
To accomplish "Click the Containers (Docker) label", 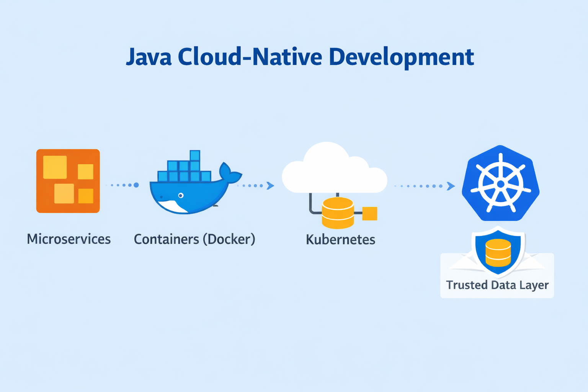I will click(195, 239).
